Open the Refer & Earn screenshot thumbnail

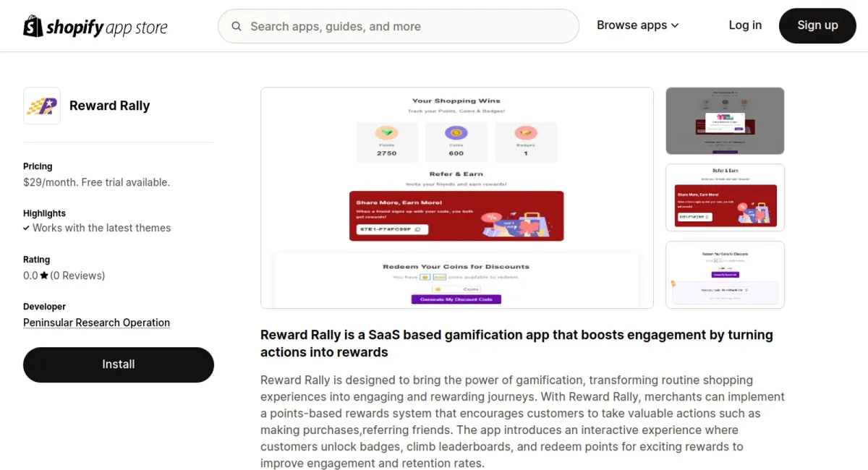[725, 197]
